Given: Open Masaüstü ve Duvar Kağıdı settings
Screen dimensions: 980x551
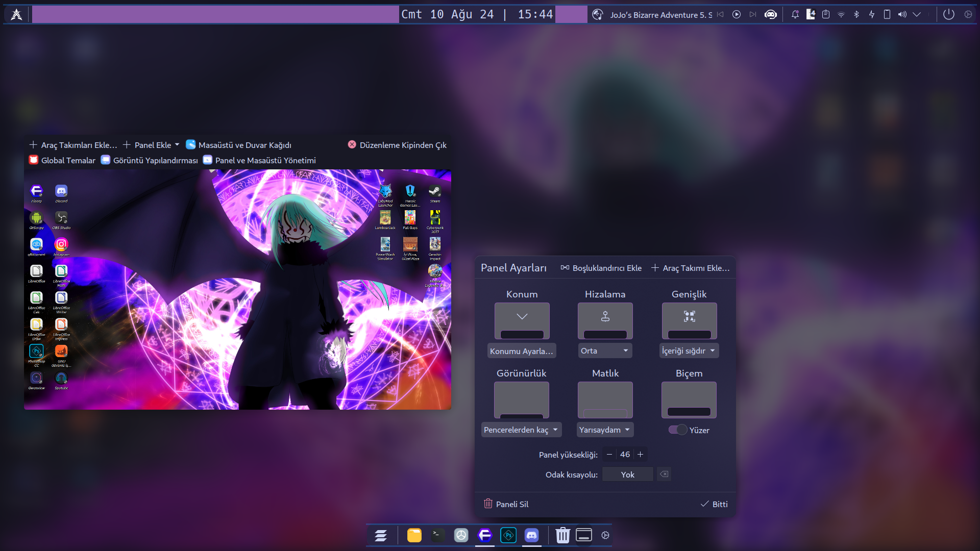Looking at the screenshot, I should point(238,145).
